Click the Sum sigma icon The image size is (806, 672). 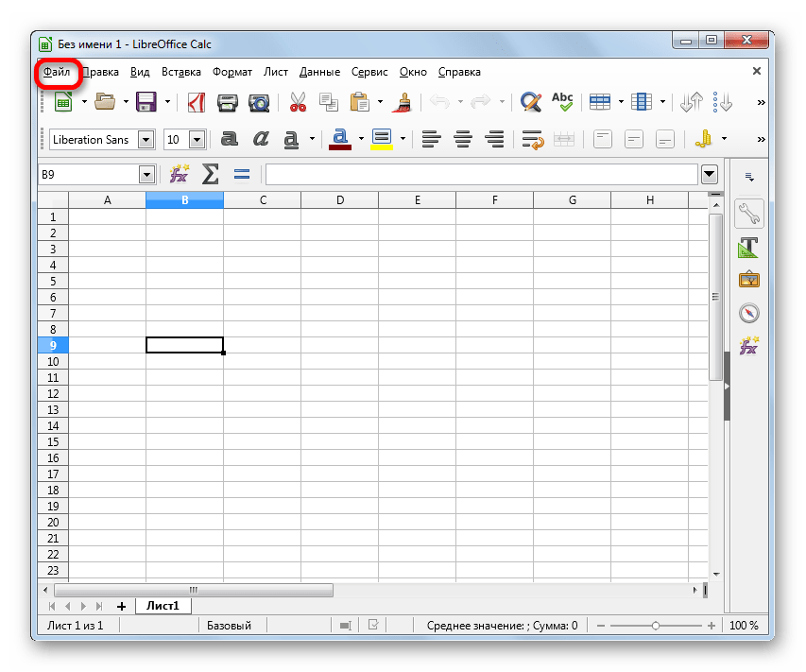tap(211, 174)
